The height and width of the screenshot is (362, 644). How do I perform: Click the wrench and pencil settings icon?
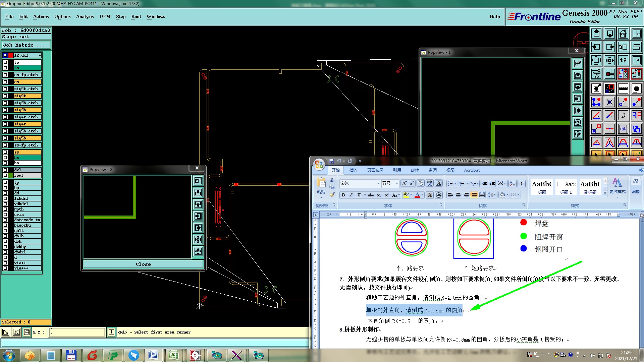pyautogui.click(x=596, y=74)
